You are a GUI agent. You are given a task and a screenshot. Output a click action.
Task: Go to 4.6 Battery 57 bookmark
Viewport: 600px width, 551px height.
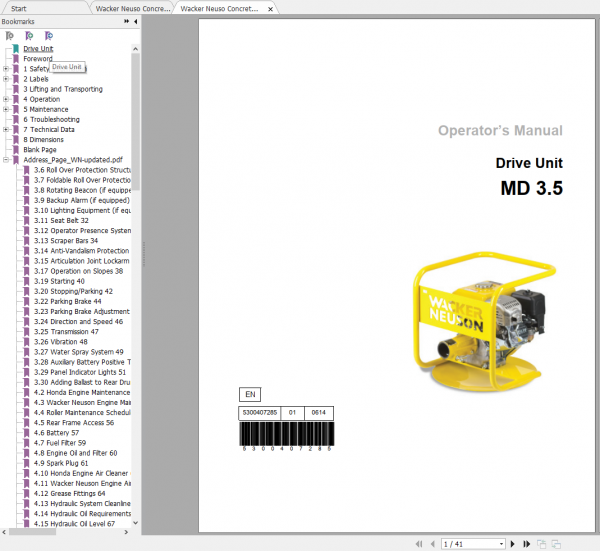pyautogui.click(x=56, y=433)
